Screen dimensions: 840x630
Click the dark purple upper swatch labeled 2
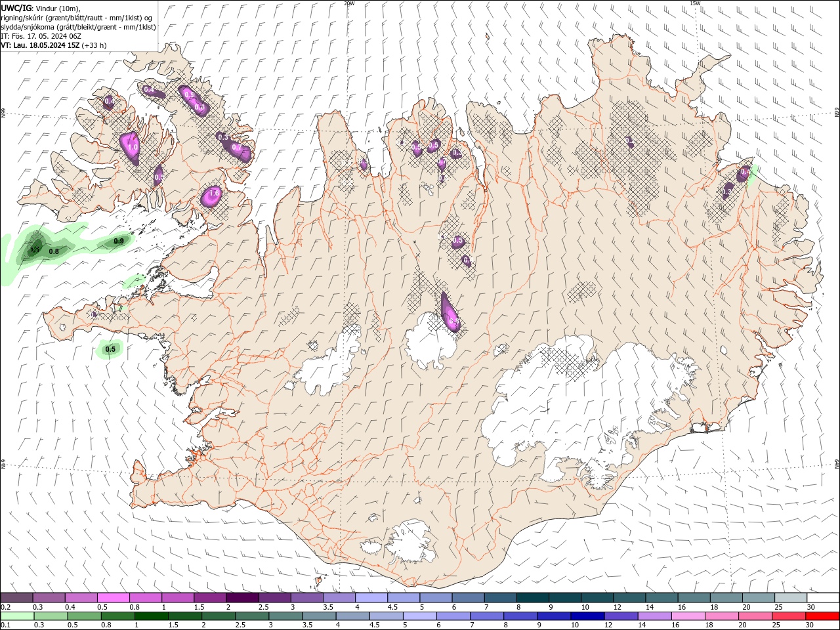[242, 597]
